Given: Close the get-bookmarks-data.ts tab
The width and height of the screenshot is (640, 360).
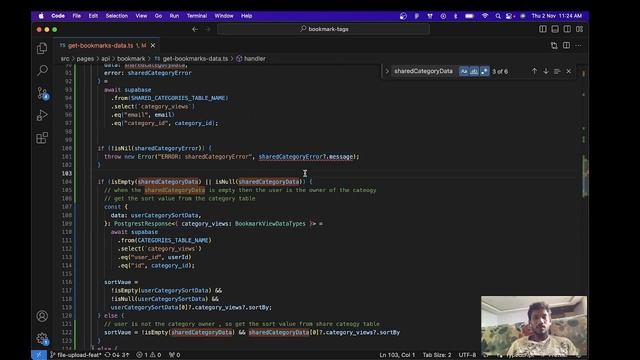Looking at the screenshot, I should [x=153, y=45].
